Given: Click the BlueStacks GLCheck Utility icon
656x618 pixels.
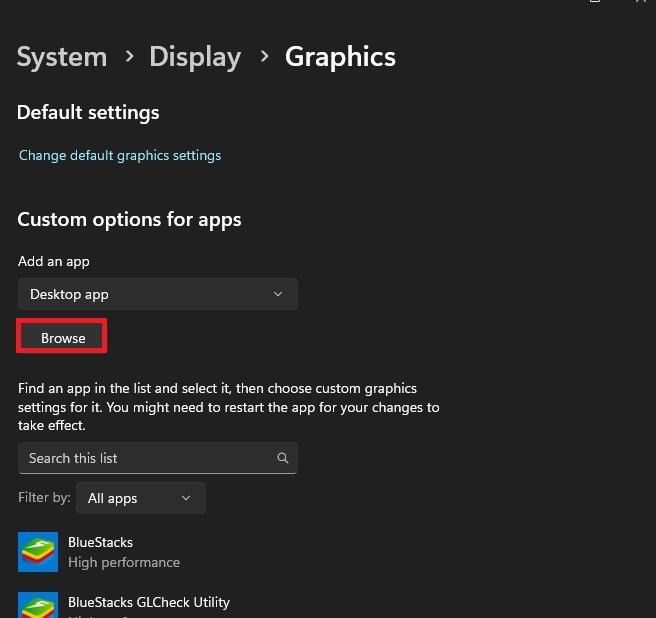Looking at the screenshot, I should point(37,606).
